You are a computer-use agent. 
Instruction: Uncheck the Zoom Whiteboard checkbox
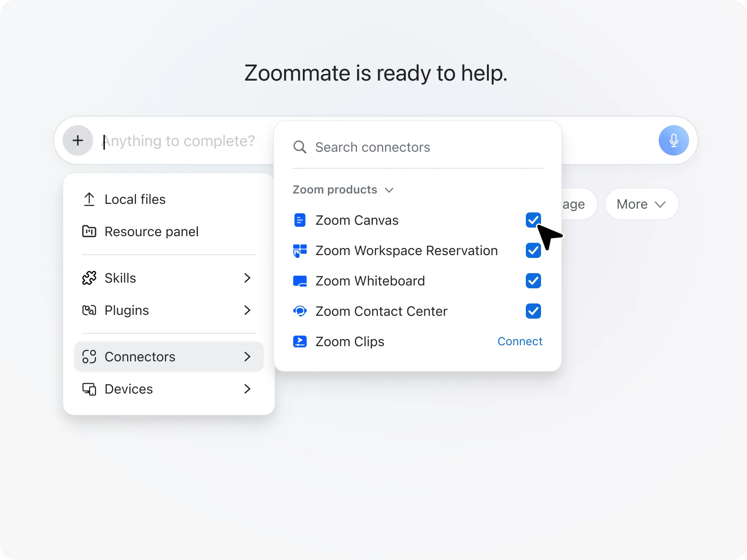click(533, 281)
